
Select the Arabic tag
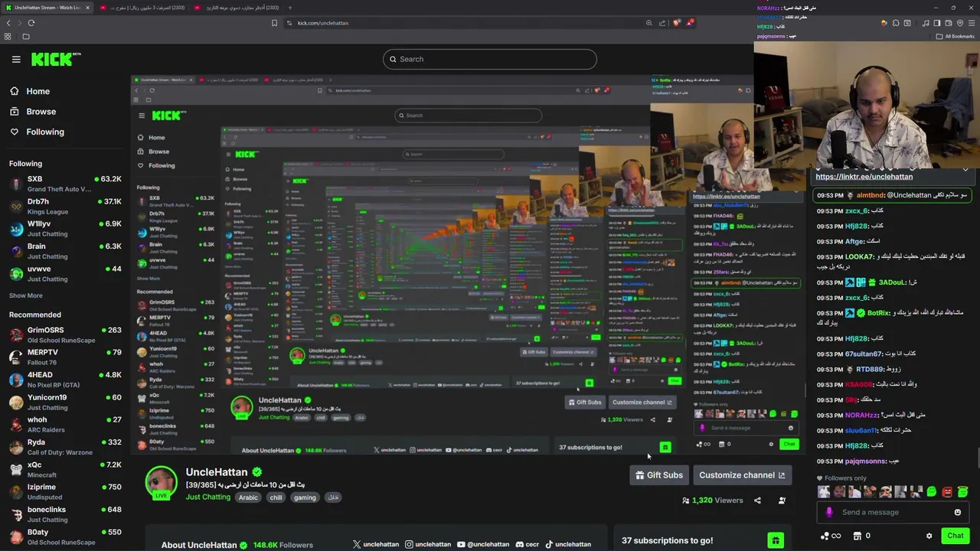point(248,497)
